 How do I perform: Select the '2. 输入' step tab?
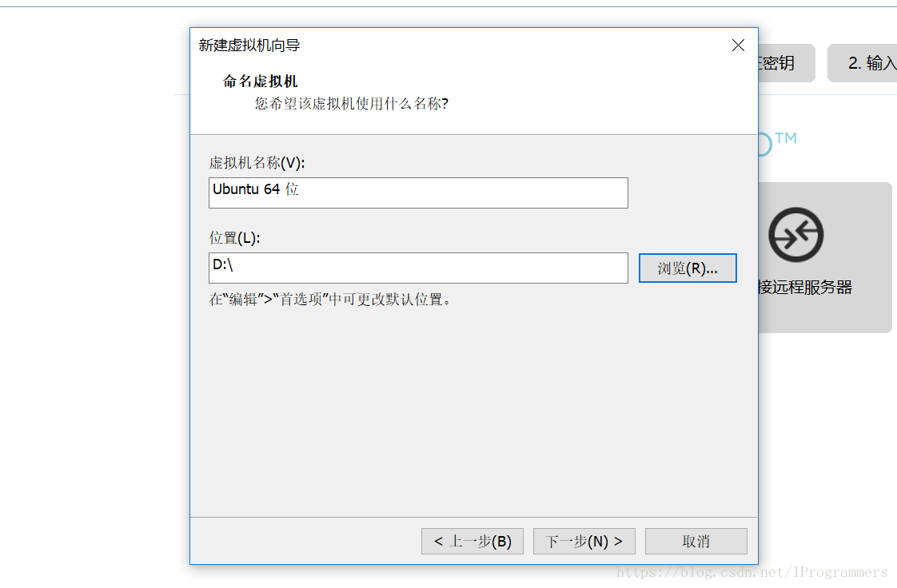click(863, 63)
